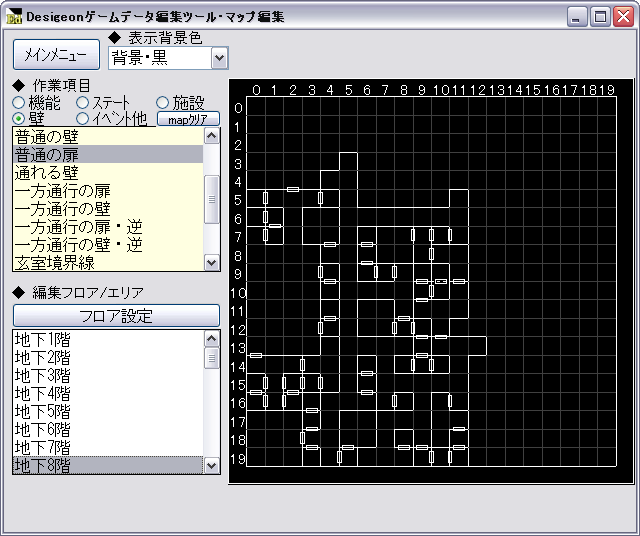The image size is (640, 536).
Task: Click scroll-down arrow of wall type list
Action: tap(211, 262)
